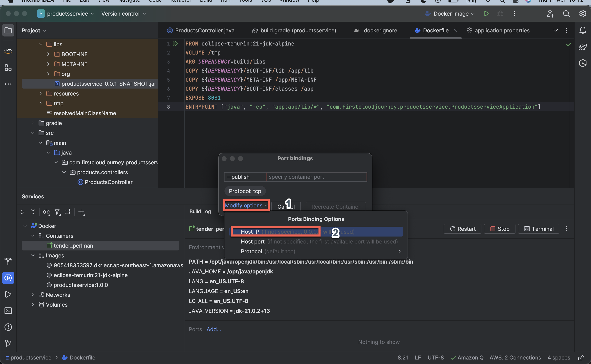Open Services filter funnel icon
This screenshot has width=591, height=364.
[x=57, y=212]
